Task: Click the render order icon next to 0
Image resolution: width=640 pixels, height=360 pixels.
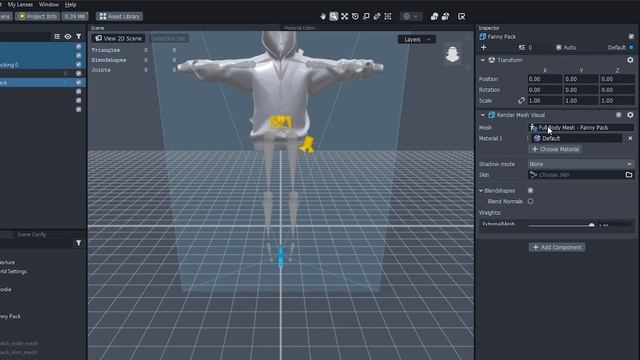Action: 522,47
